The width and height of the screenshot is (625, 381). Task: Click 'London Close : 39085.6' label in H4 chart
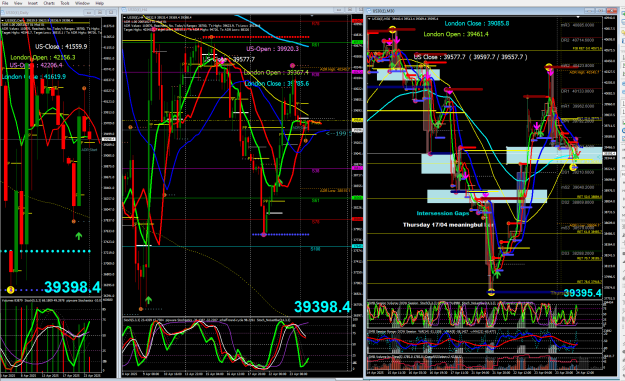[277, 84]
